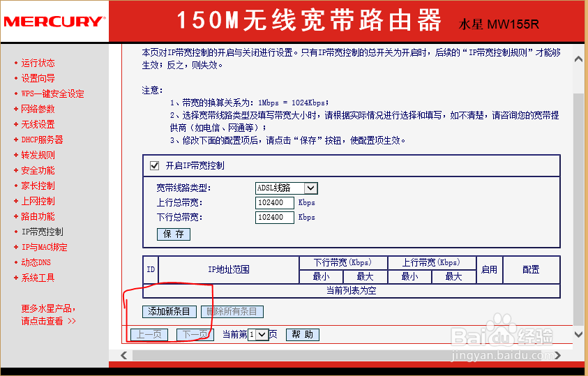Viewport: 588px width, 376px height.
Task: Expand 转发规则 menu
Action: [x=38, y=155]
